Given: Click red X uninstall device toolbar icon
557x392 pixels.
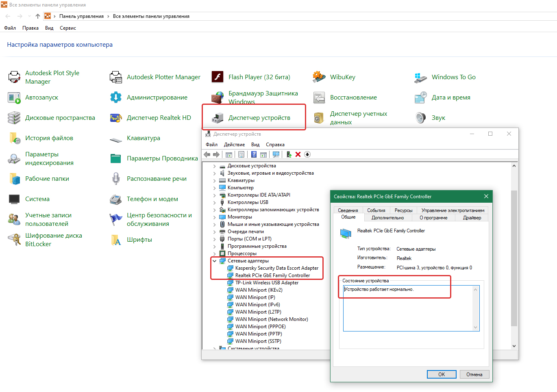Looking at the screenshot, I should click(298, 154).
